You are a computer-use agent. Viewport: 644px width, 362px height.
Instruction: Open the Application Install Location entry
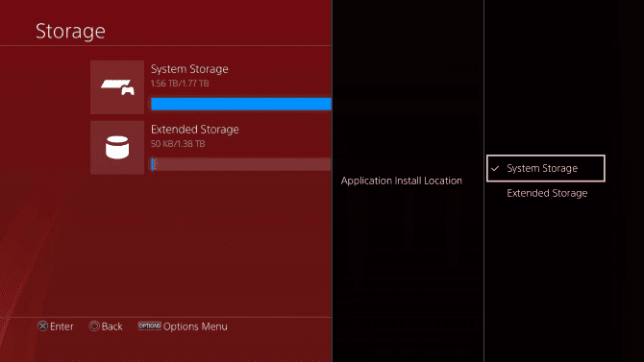coord(401,181)
